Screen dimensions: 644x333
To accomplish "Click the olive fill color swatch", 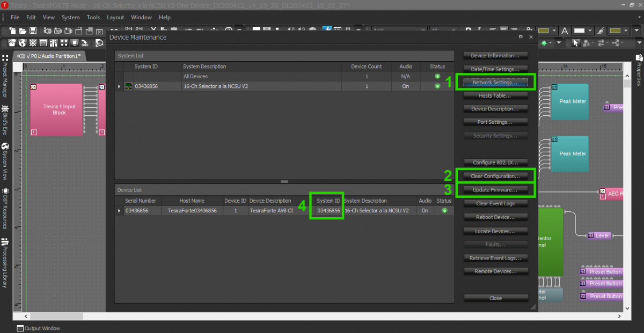I will point(544,31).
